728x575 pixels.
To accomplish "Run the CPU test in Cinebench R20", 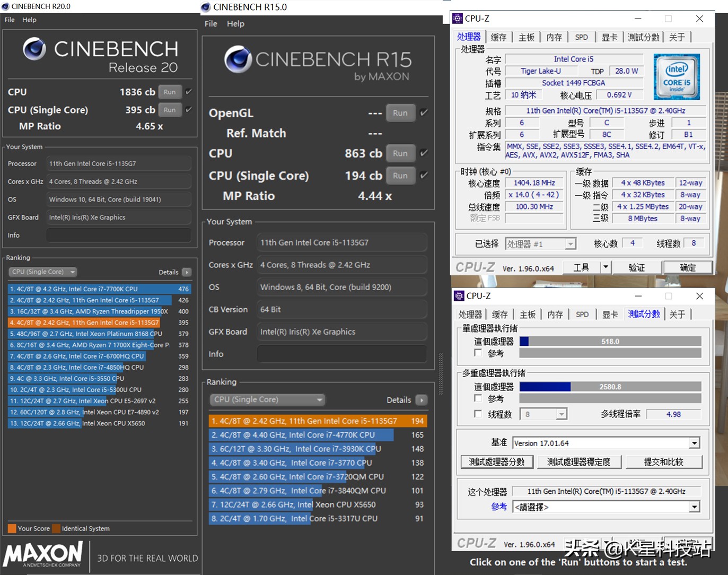I will point(170,92).
